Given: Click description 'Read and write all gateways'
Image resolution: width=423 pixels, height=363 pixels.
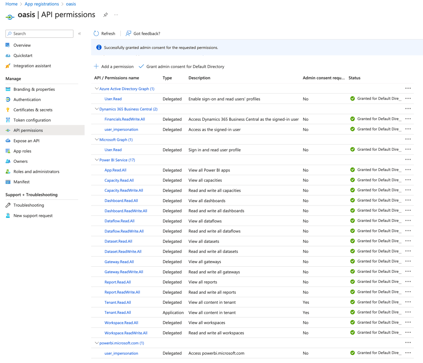Looking at the screenshot, I should coord(214,272).
